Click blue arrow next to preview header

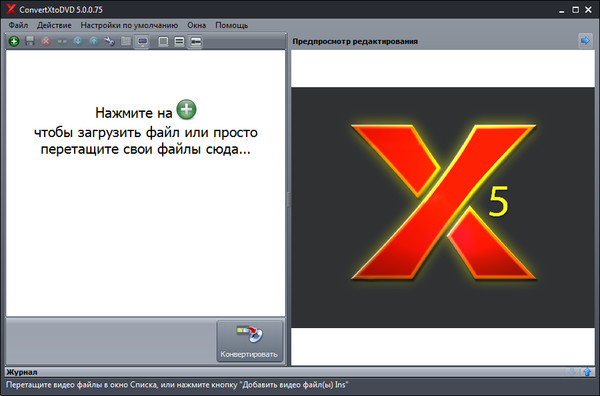pos(585,41)
